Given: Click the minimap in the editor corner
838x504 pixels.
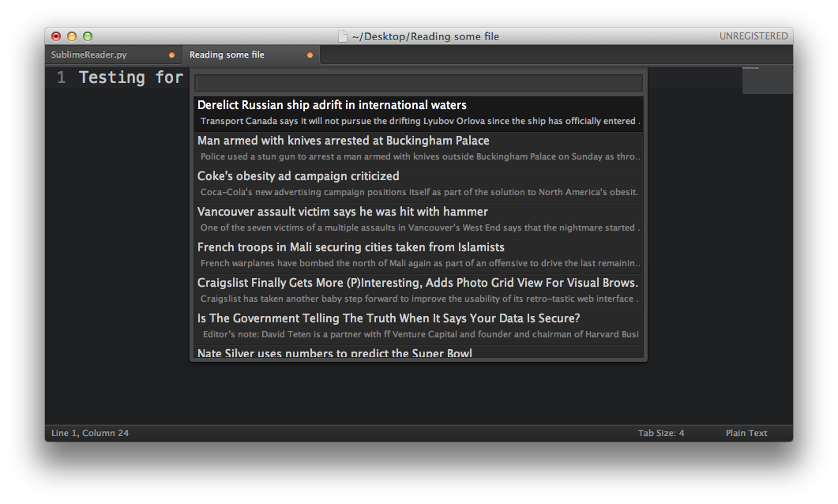Looking at the screenshot, I should 767,80.
